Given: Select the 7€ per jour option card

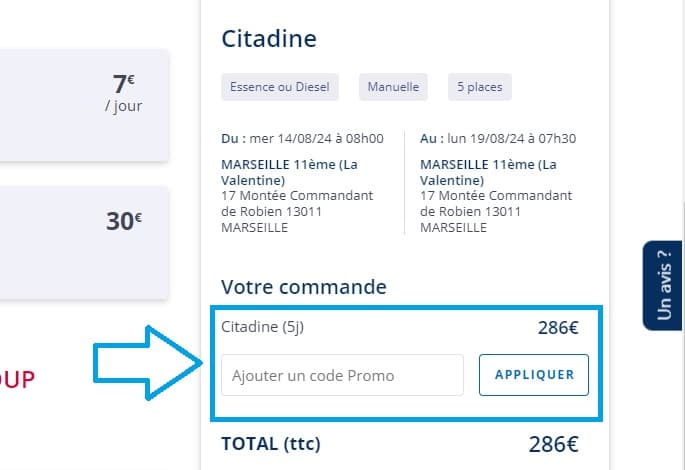Looking at the screenshot, I should pos(84,104).
